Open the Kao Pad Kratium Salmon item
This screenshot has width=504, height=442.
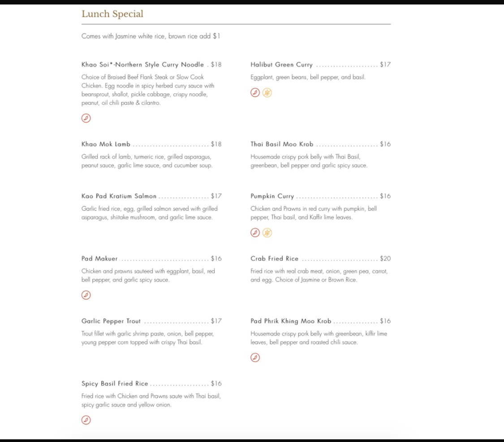point(119,196)
